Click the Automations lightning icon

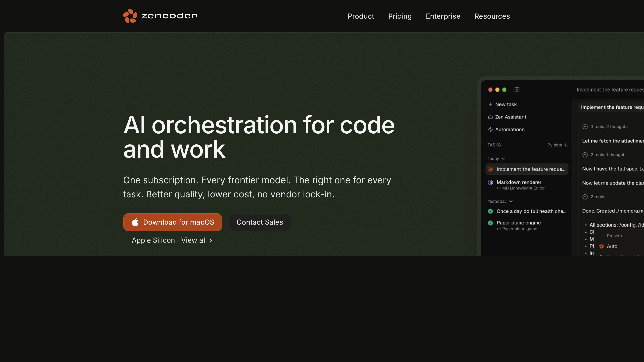click(490, 129)
